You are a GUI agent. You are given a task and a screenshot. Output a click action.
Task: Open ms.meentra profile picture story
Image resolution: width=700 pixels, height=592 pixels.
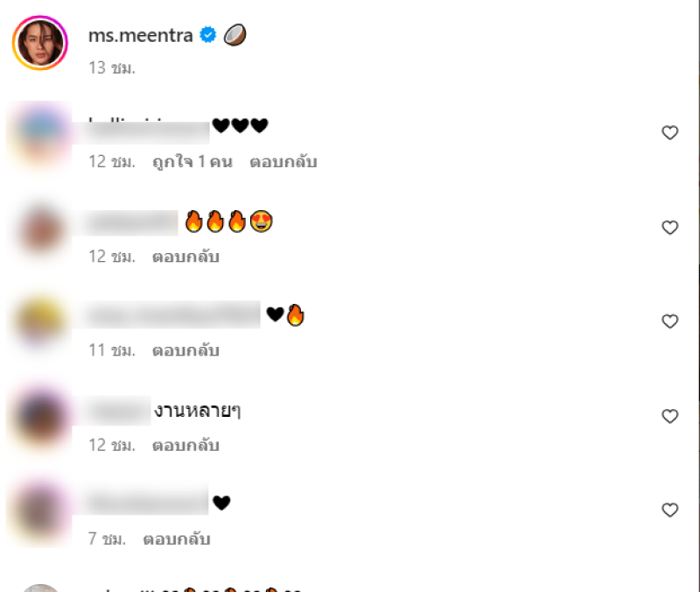click(40, 43)
